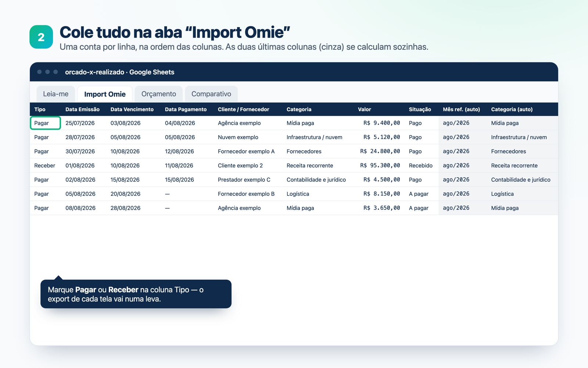588x368 pixels.
Task: Click the due date 03/08/2026
Action: click(125, 123)
